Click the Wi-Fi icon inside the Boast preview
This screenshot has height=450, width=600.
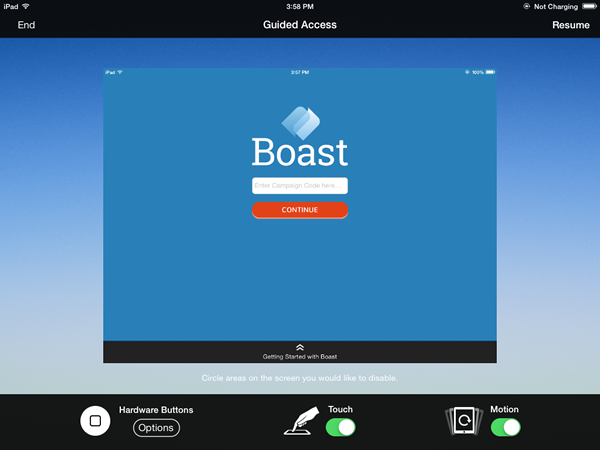pos(120,72)
